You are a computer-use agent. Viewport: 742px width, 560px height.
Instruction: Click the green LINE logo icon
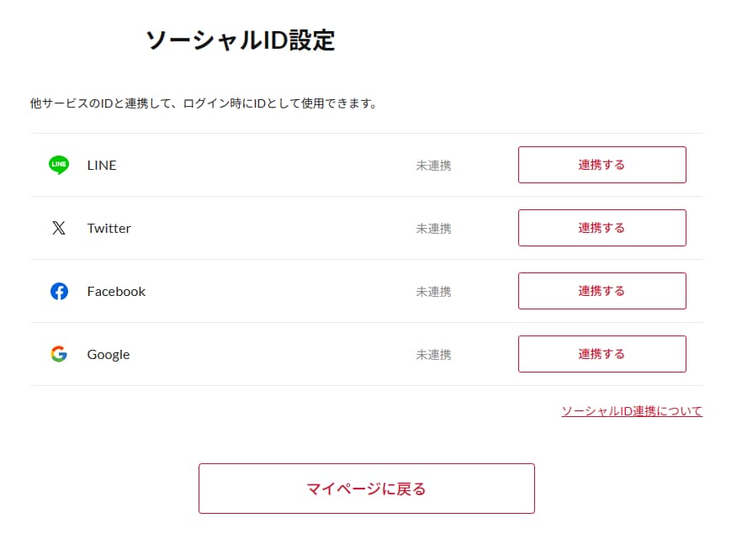tap(59, 165)
